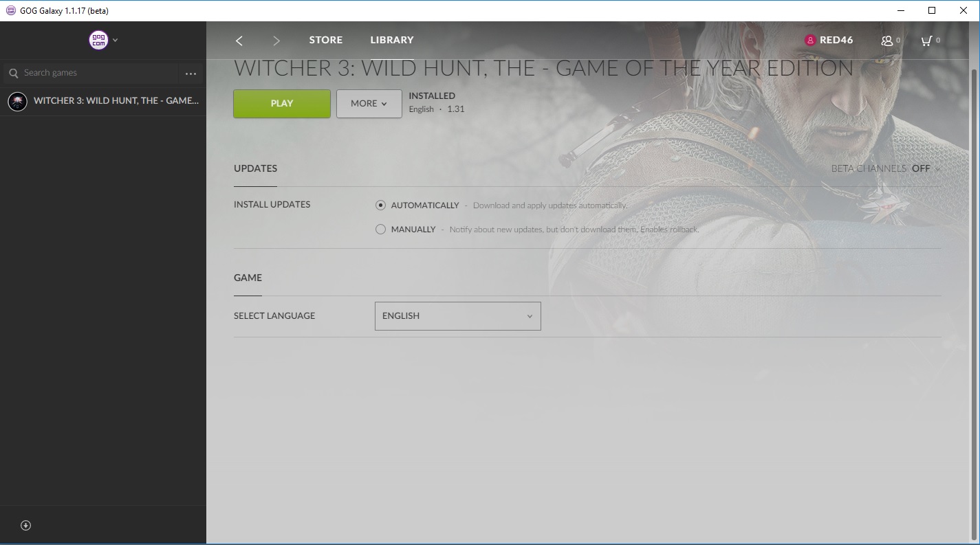Image resolution: width=980 pixels, height=545 pixels.
Task: Expand the MORE dropdown button
Action: coord(369,104)
